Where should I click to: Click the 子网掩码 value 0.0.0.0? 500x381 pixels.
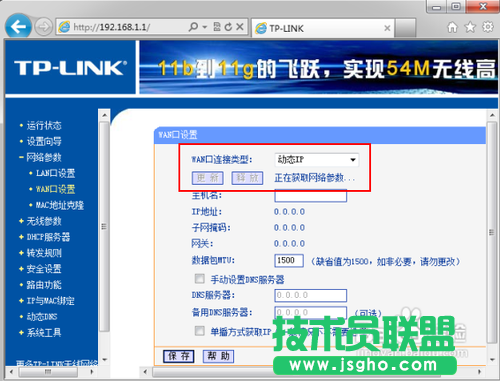pyautogui.click(x=289, y=228)
